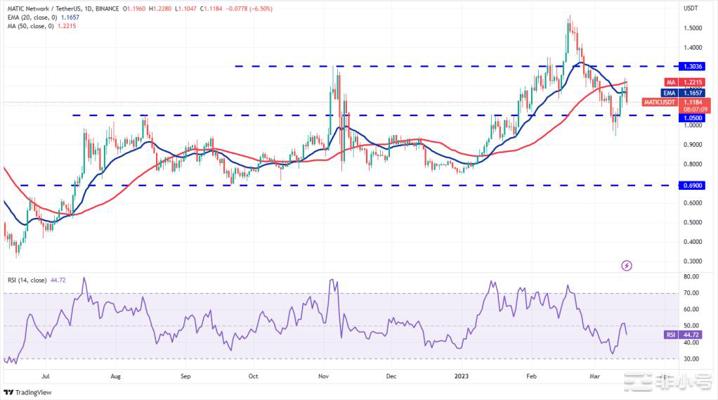Click the USDT currency label on price axis
The image size is (718, 400).
[x=690, y=8]
